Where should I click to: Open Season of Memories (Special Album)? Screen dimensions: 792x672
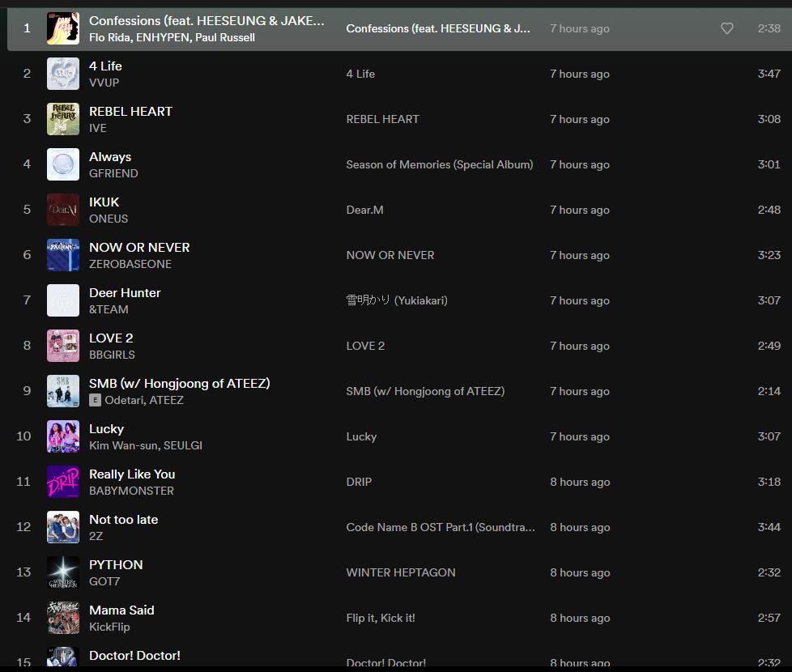coord(440,164)
